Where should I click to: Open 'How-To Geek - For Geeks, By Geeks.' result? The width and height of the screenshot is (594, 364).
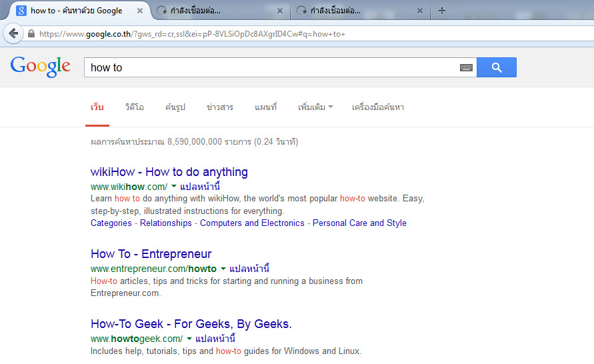coord(191,324)
